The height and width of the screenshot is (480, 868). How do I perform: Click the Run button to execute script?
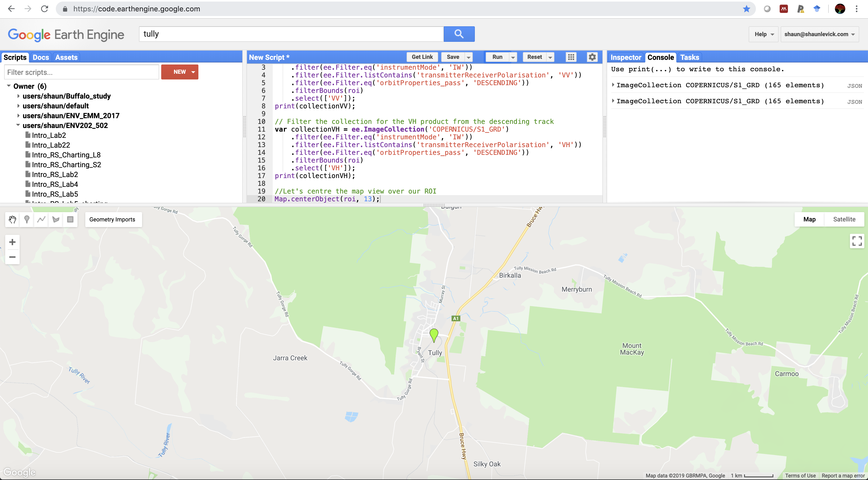click(497, 57)
